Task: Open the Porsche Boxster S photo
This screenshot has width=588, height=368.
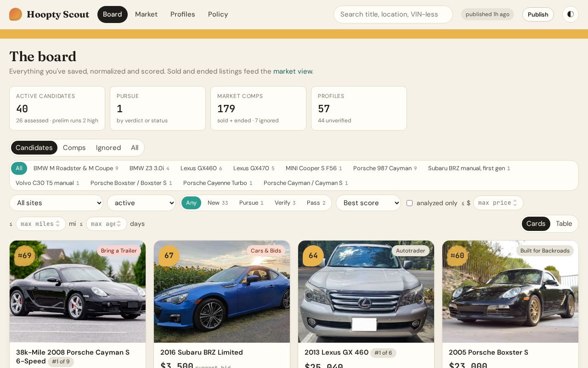Action: [x=510, y=292]
